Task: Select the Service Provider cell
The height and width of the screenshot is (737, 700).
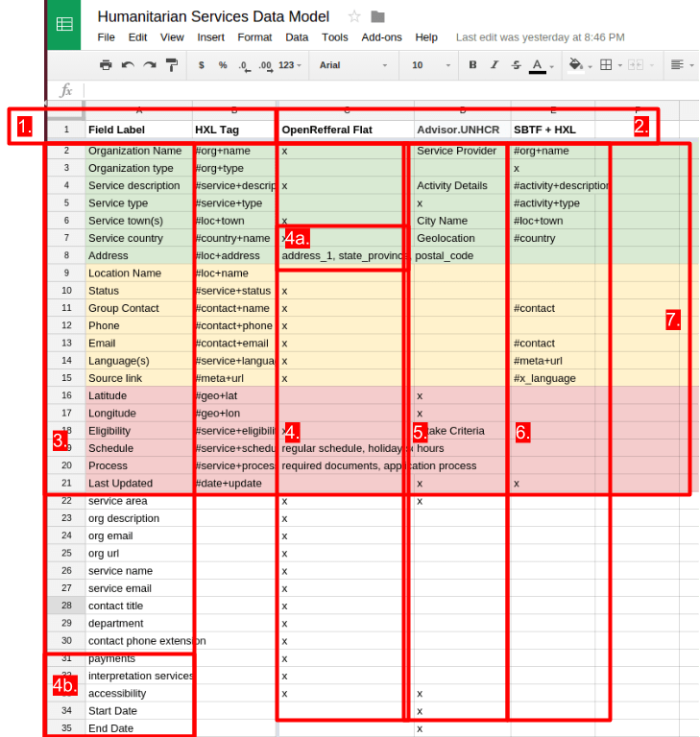Action: (x=463, y=151)
